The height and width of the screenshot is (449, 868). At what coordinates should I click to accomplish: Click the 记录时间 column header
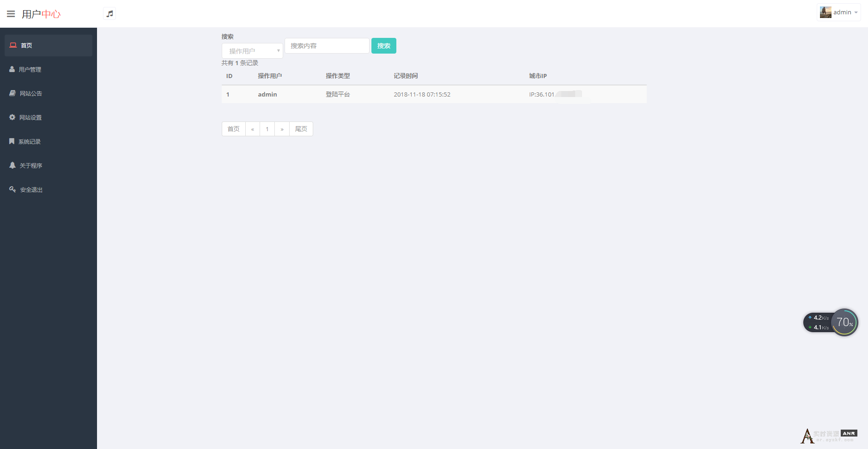[x=406, y=76]
